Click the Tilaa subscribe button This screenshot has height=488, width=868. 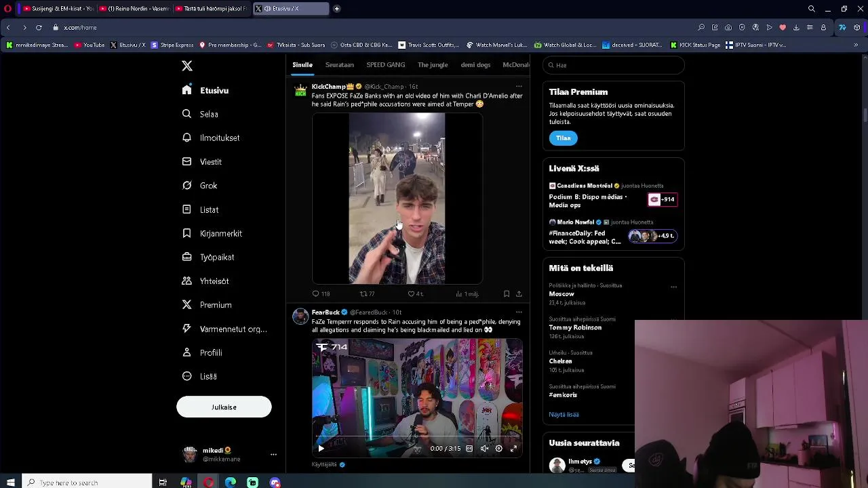coord(564,138)
